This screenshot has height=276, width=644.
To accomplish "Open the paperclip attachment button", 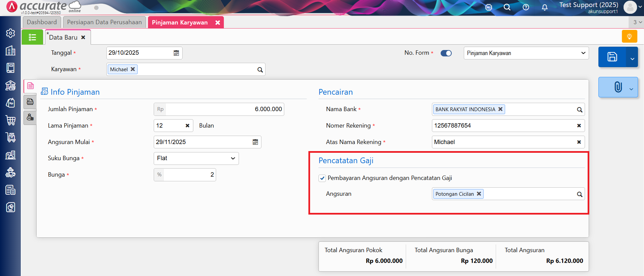I will [618, 87].
